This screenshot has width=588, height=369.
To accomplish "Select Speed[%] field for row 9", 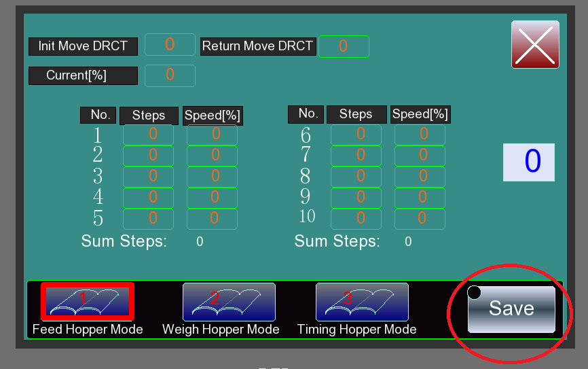I will click(420, 198).
